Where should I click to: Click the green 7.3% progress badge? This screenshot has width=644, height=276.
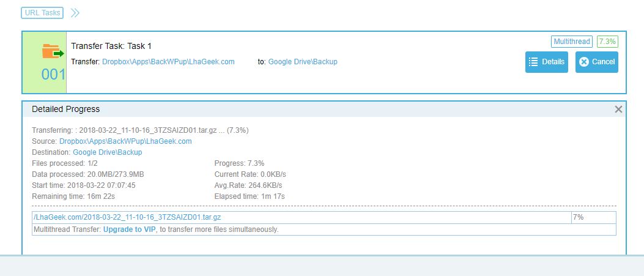(x=607, y=42)
